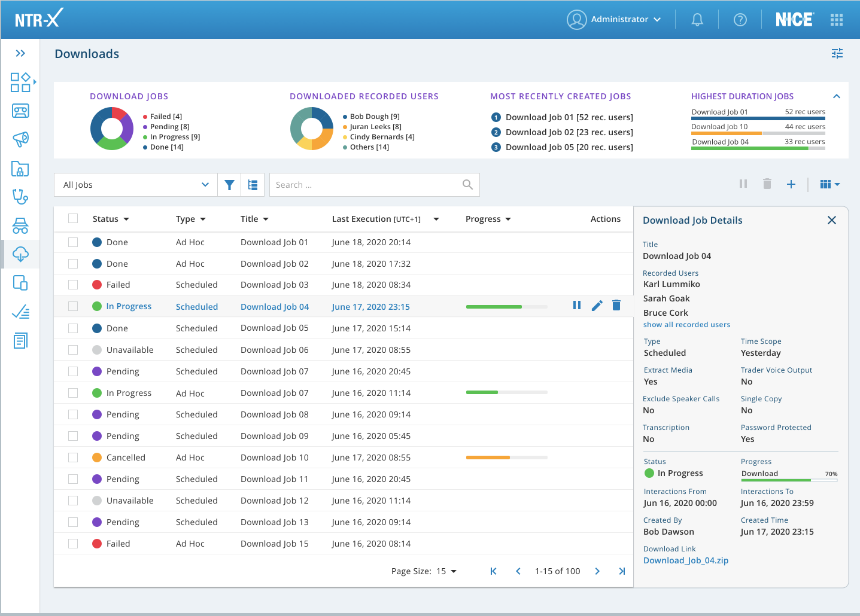The image size is (860, 616).
Task: Click the show all recorded users link
Action: tap(686, 325)
